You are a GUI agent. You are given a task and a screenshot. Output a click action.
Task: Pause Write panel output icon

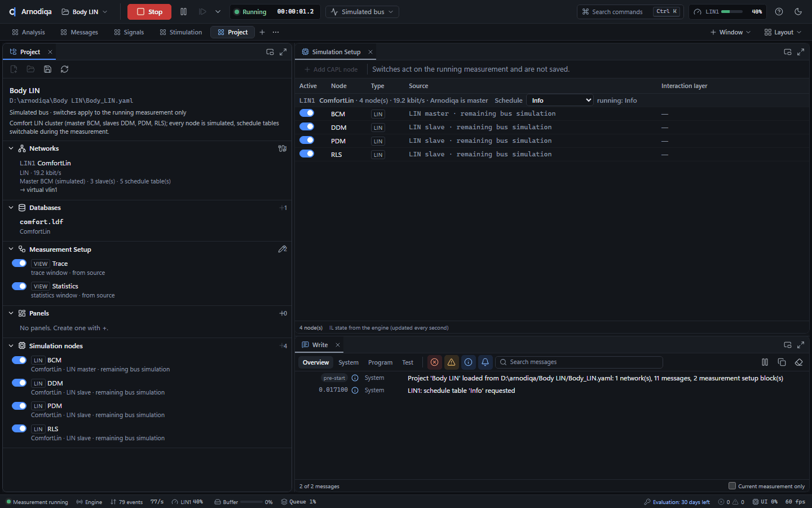pos(765,362)
